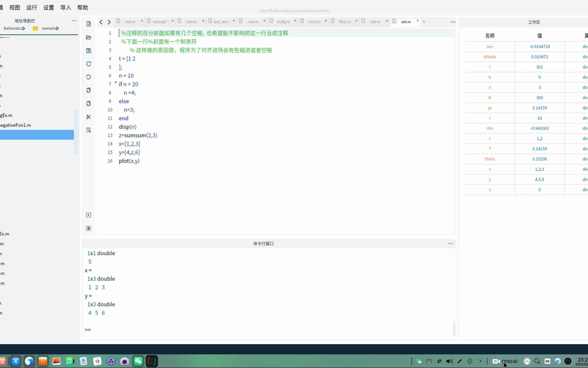
Task: Switch to the rose.m tab
Action: (253, 22)
